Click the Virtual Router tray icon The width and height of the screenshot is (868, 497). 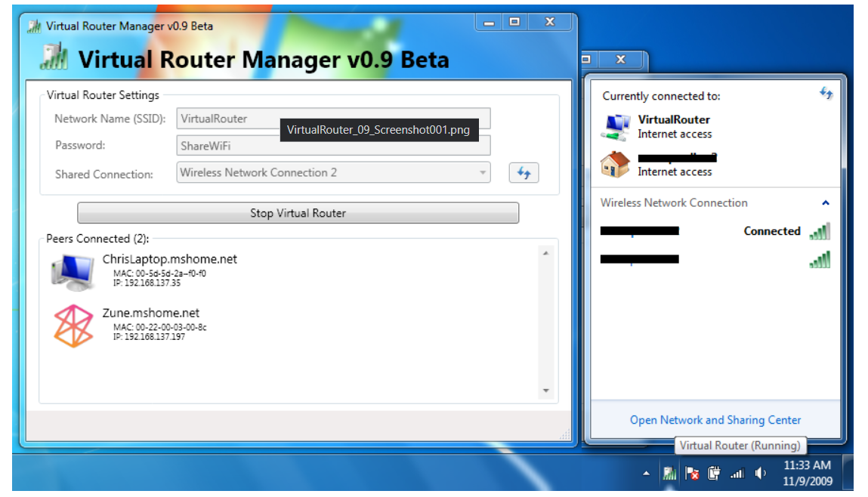[x=669, y=474]
